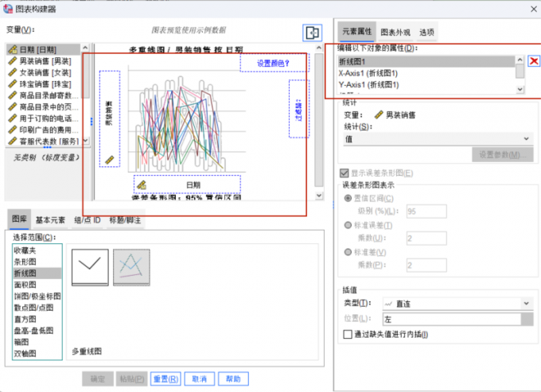Select the 日期 [日期] variable

44,49
